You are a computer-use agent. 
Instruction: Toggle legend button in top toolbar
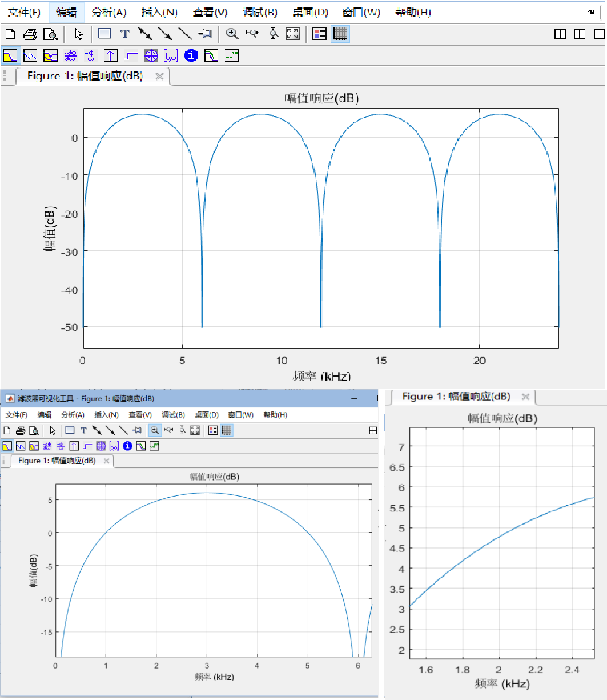[x=320, y=34]
